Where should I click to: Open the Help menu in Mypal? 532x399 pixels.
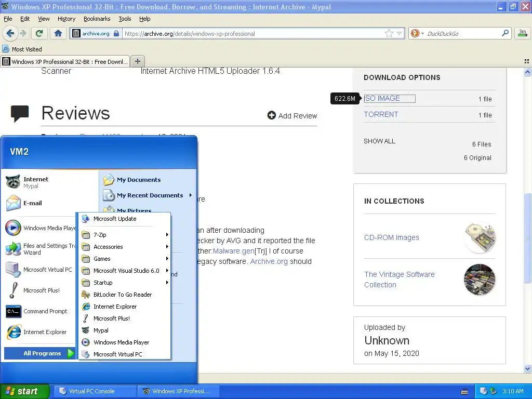point(144,19)
